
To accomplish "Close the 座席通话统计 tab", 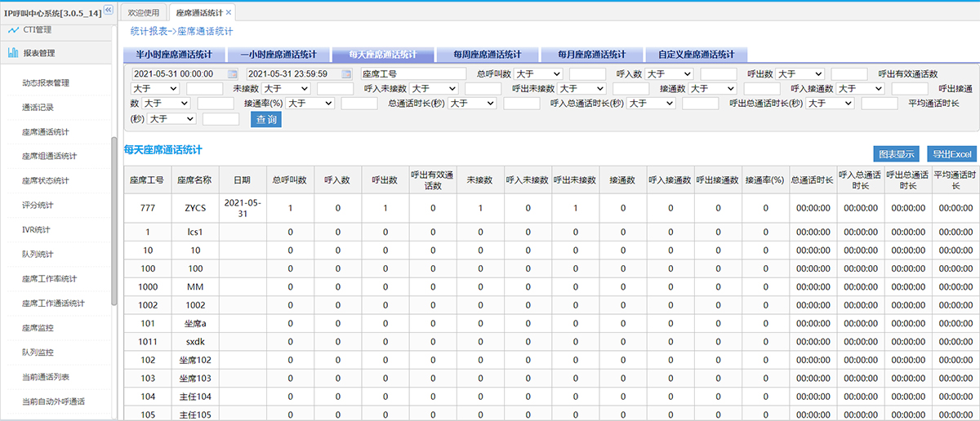I will 229,12.
